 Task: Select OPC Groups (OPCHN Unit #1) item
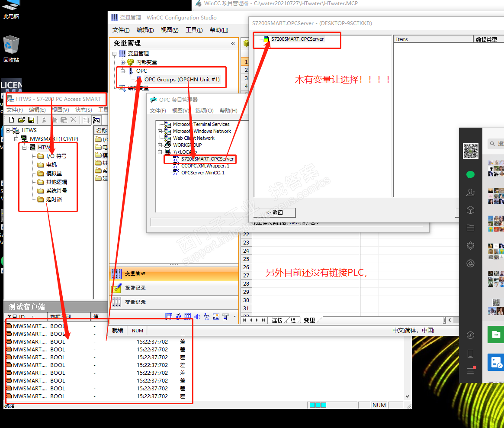(x=182, y=80)
